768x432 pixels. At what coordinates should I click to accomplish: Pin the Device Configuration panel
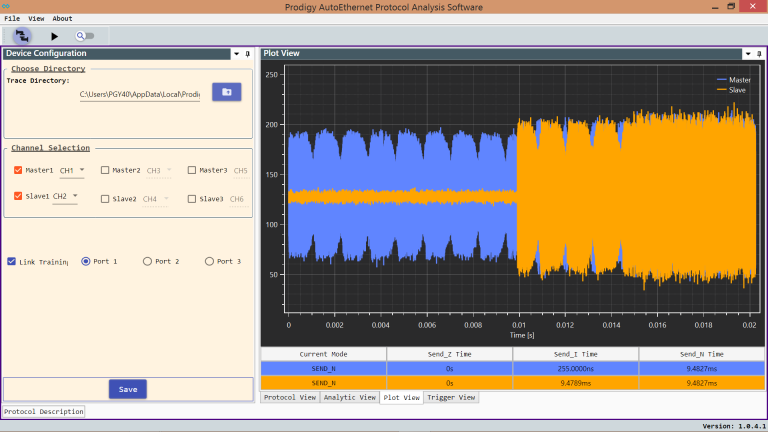click(x=247, y=54)
